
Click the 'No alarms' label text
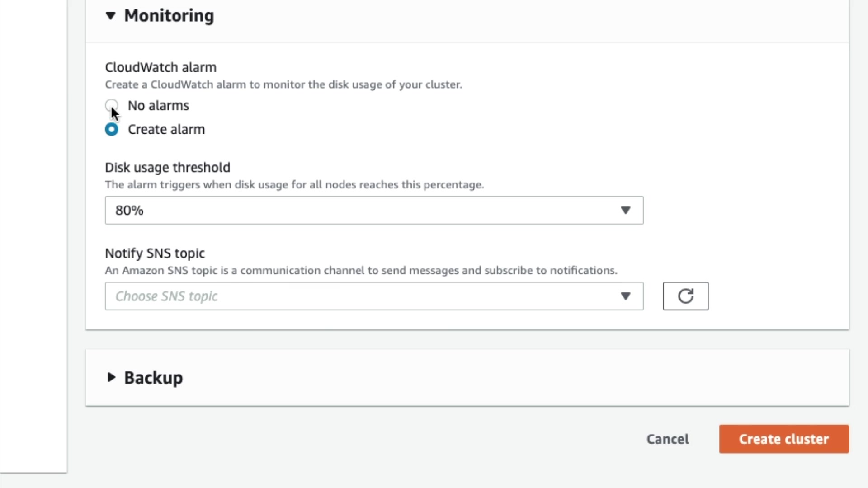[x=158, y=106]
